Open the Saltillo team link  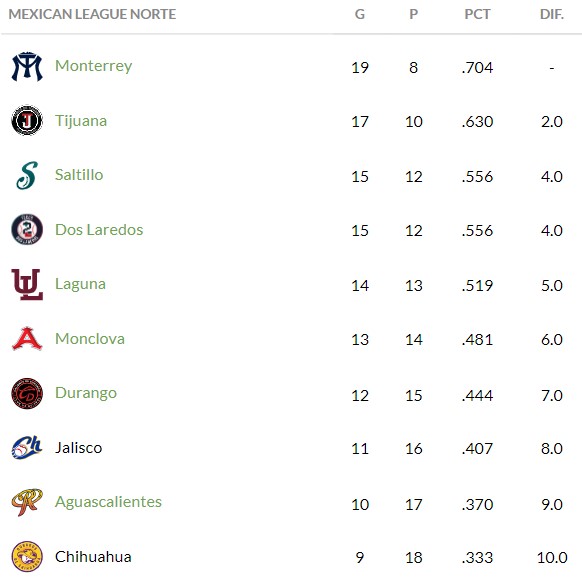point(79,175)
